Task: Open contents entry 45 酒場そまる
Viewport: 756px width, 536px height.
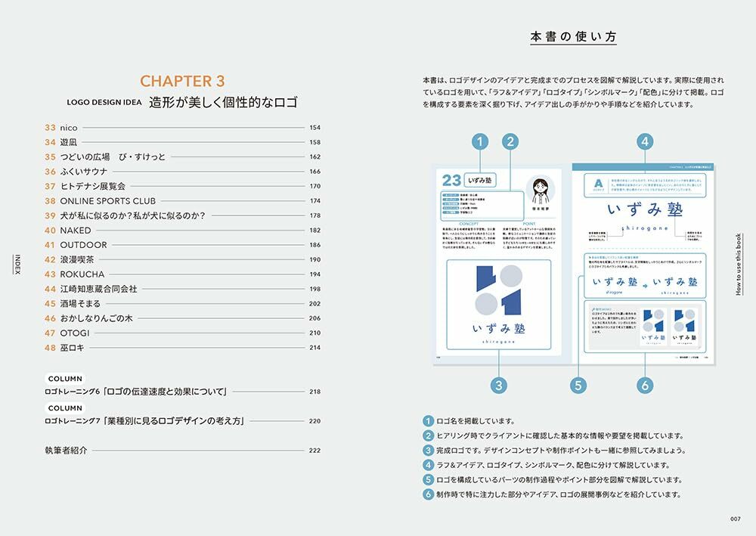Action: [182, 304]
